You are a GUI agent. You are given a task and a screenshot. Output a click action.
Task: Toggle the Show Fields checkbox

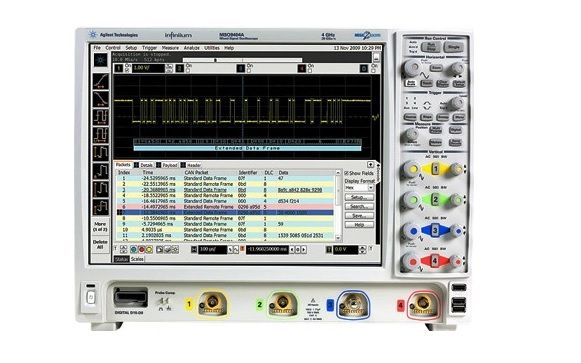pyautogui.click(x=346, y=173)
